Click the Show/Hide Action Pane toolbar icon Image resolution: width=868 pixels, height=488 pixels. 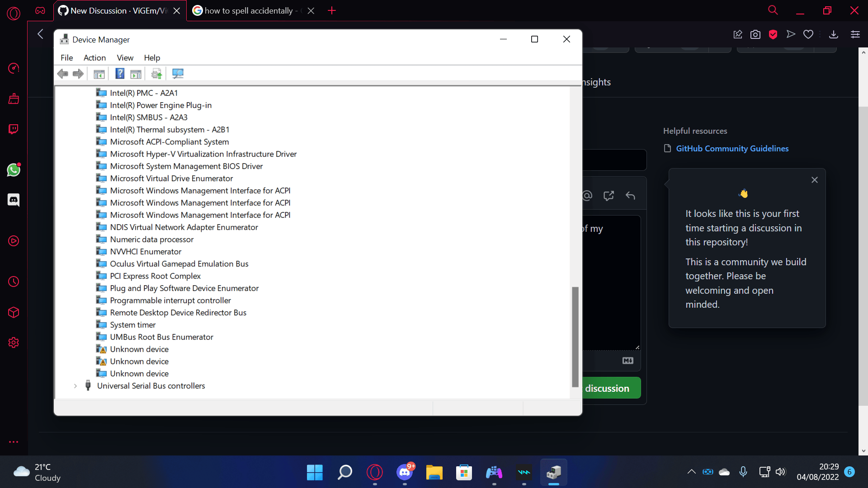(x=136, y=74)
